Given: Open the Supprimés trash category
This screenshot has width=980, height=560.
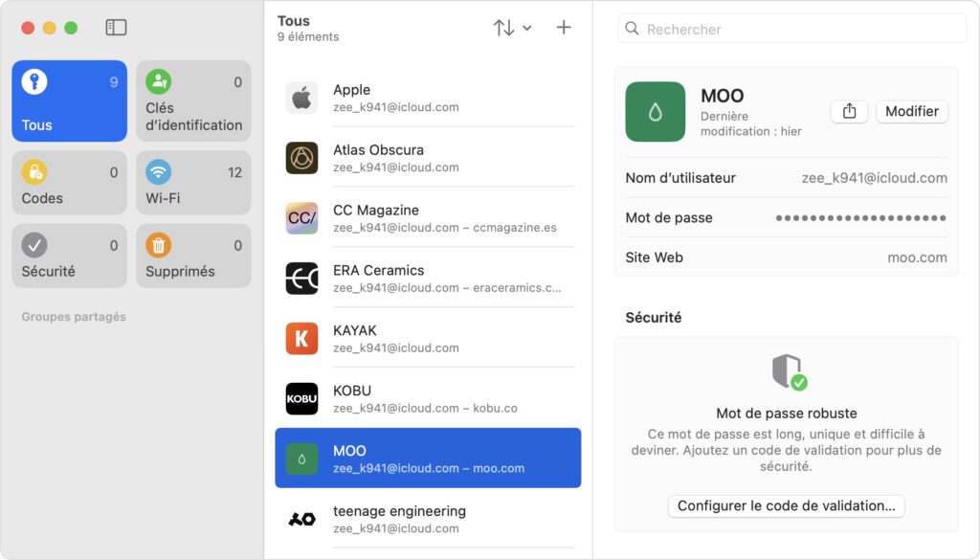Looking at the screenshot, I should point(193,256).
